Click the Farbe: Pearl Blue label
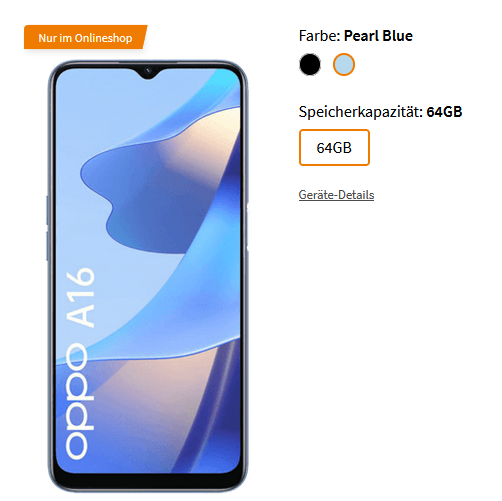Image resolution: width=502 pixels, height=501 pixels. tap(356, 36)
